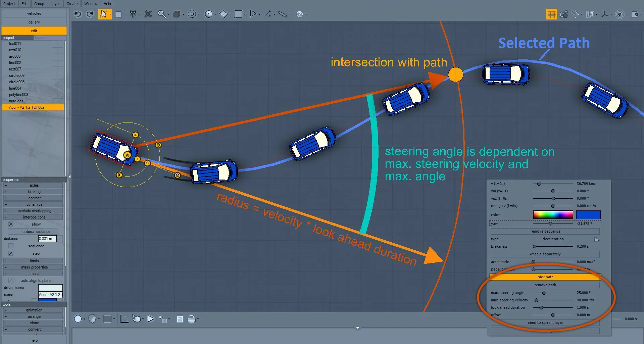Screen dimensions: 644x344
Task: Open the Edit menu
Action: coord(24,4)
